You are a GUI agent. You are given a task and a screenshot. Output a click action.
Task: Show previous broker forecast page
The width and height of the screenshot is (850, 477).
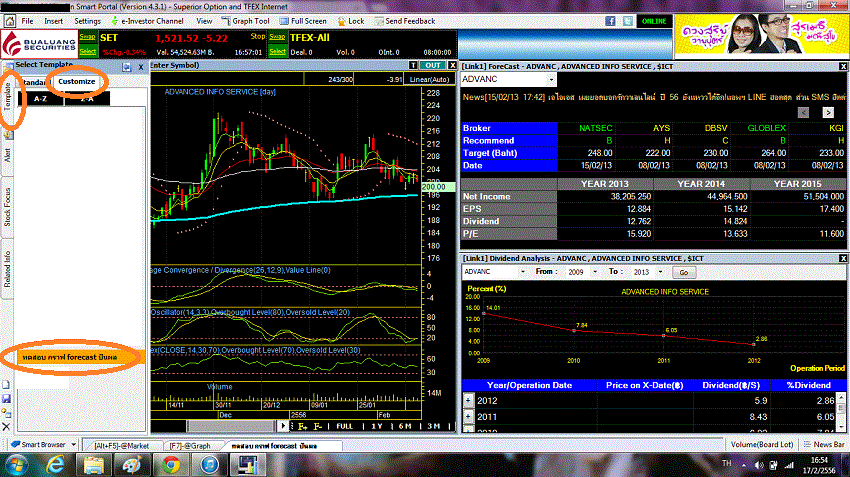803,112
